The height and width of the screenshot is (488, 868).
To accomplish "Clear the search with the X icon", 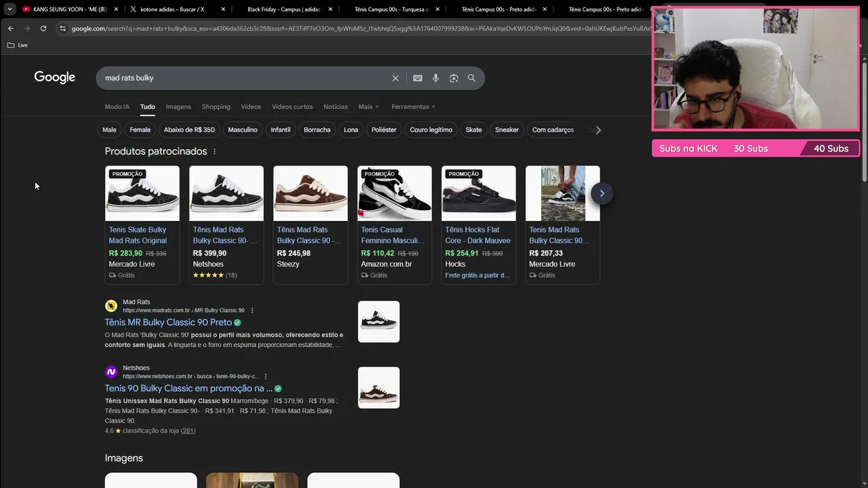I will (395, 78).
